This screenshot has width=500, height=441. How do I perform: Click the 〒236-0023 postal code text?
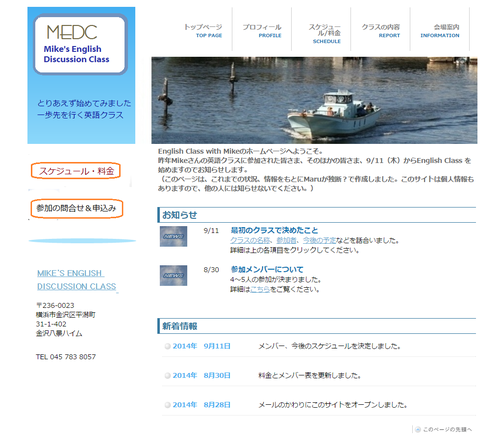pyautogui.click(x=55, y=305)
